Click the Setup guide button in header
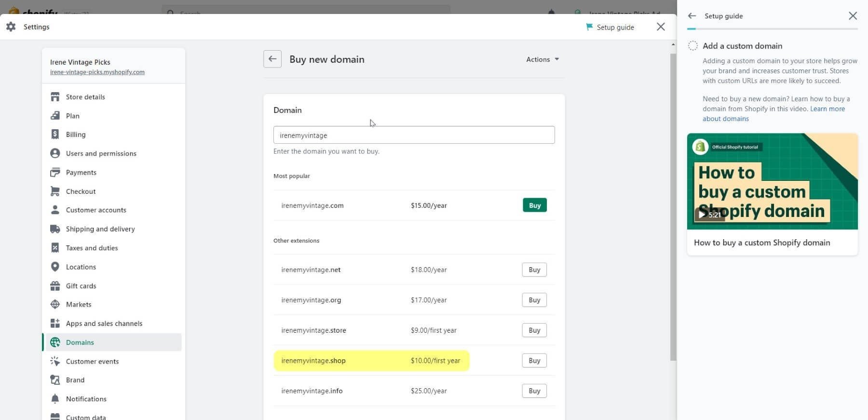Image resolution: width=868 pixels, height=420 pixels. tap(610, 27)
